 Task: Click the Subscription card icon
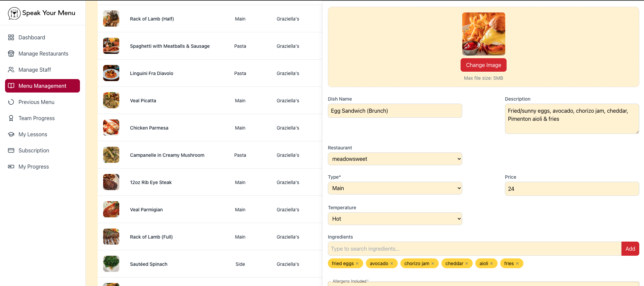point(11,150)
